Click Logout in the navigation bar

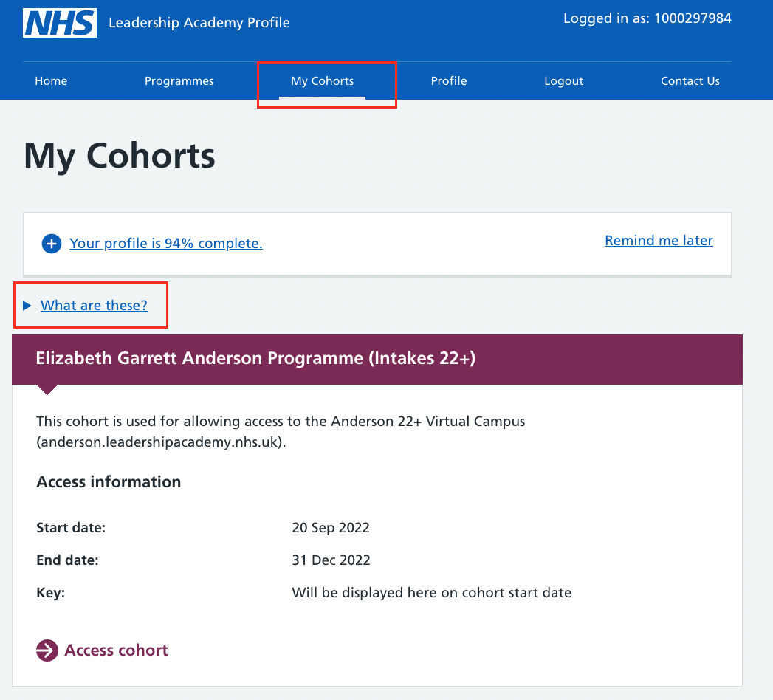(x=563, y=80)
